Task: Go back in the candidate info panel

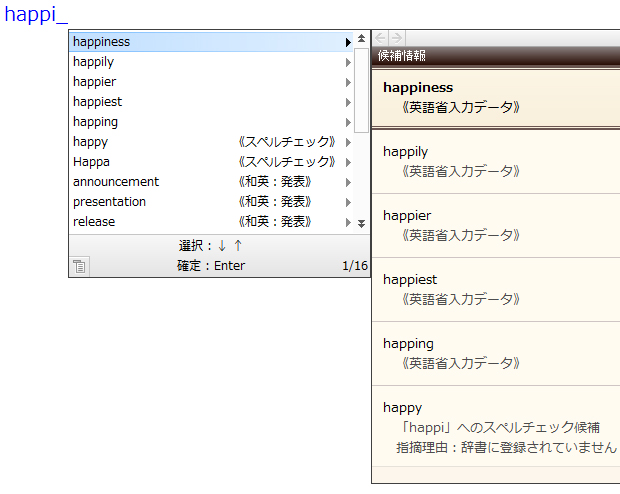Action: pyautogui.click(x=380, y=38)
